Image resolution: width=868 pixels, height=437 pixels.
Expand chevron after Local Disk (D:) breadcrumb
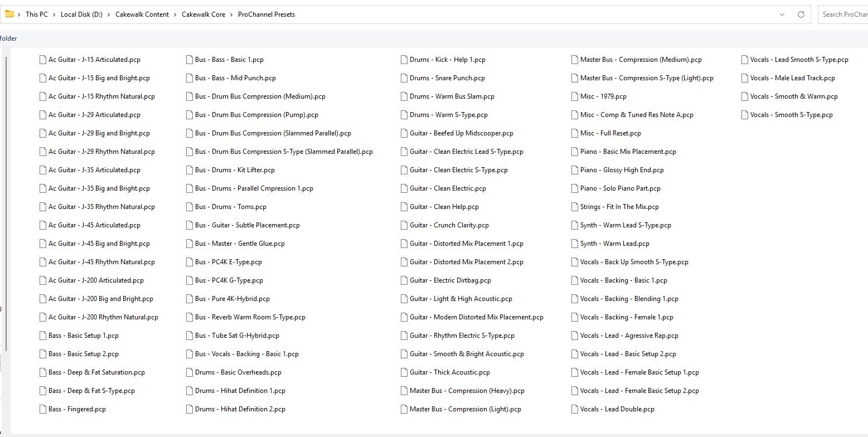coord(109,14)
